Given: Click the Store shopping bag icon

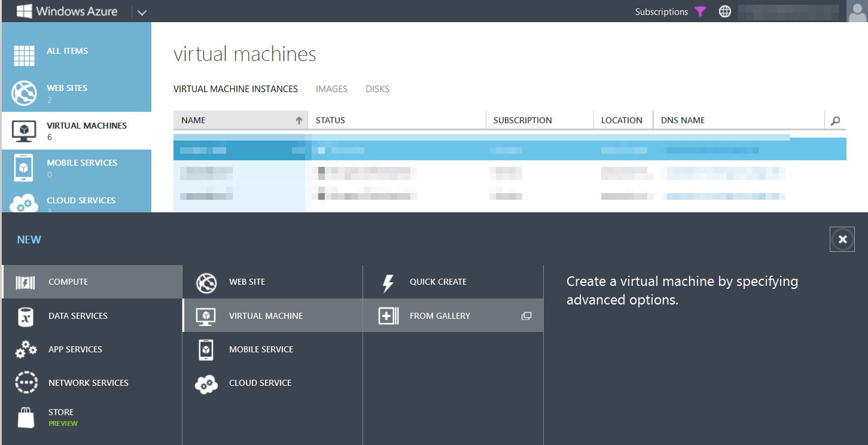Looking at the screenshot, I should 26,417.
